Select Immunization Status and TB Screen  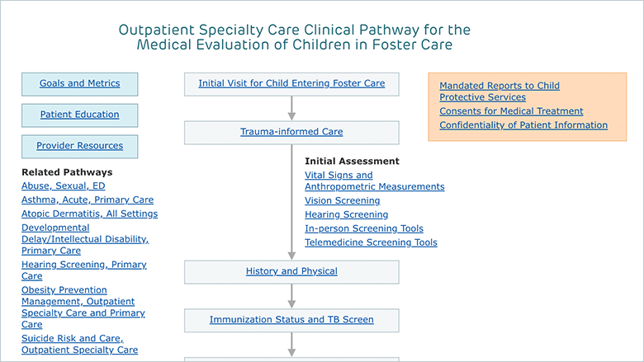(291, 319)
